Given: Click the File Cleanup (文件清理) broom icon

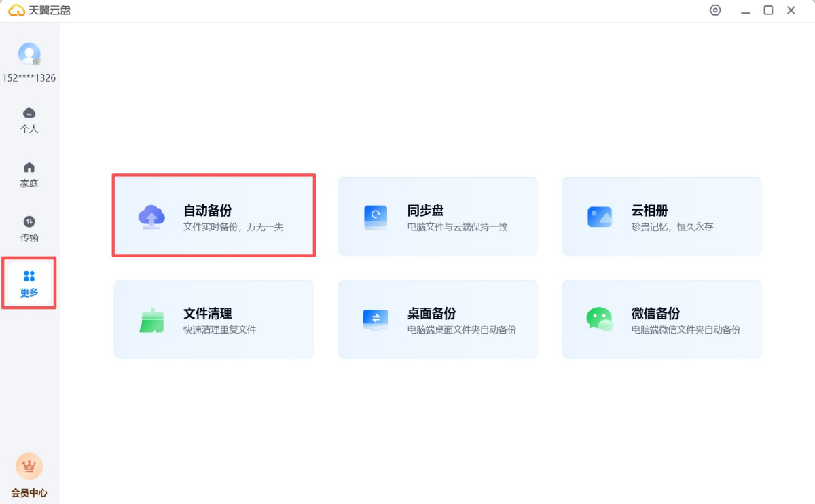Looking at the screenshot, I should point(151,319).
